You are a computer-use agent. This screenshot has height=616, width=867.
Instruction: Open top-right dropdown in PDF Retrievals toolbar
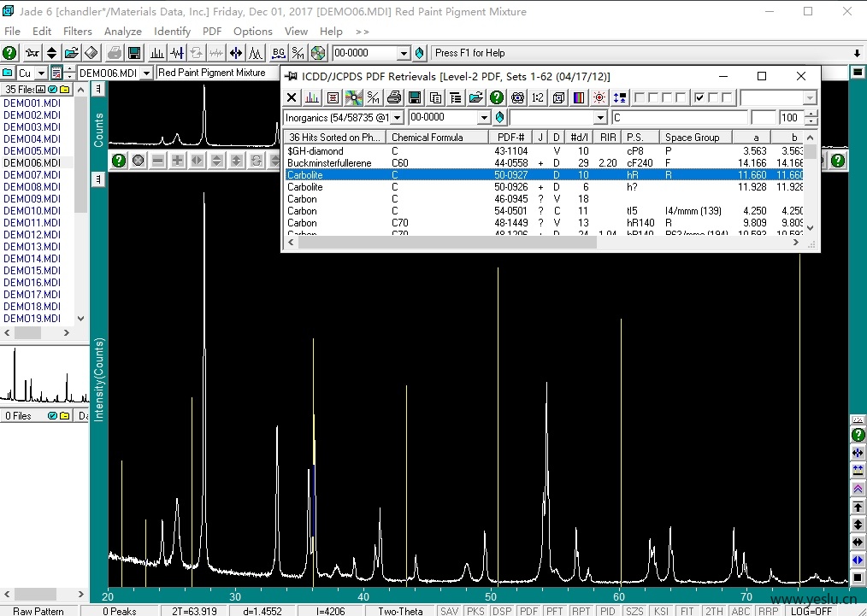pyautogui.click(x=810, y=97)
